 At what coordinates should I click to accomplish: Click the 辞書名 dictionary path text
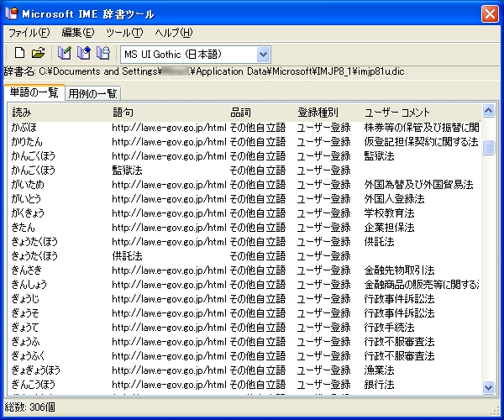pos(204,71)
